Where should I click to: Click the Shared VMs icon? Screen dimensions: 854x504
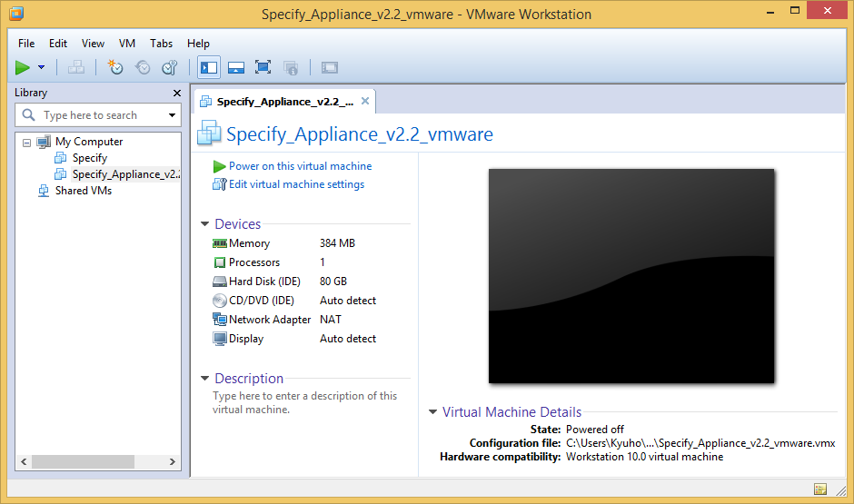[44, 191]
